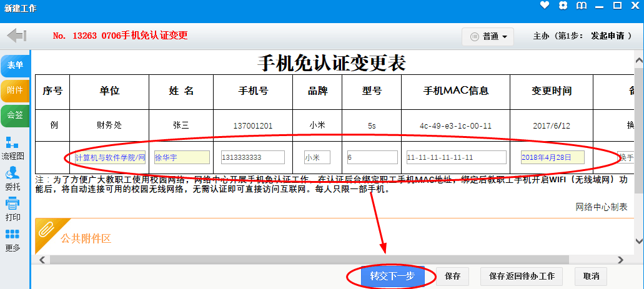Switch to the 表单 tab
The height and width of the screenshot is (289, 644).
(15, 65)
